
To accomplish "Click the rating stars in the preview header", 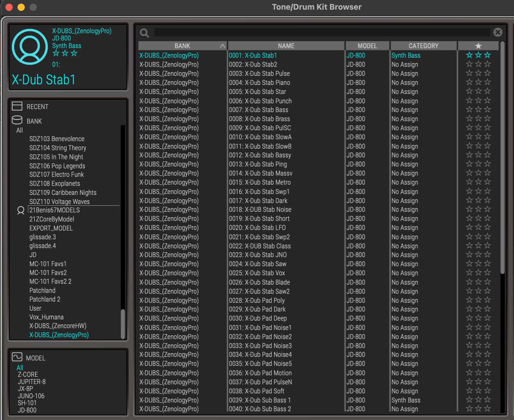I will pos(65,53).
